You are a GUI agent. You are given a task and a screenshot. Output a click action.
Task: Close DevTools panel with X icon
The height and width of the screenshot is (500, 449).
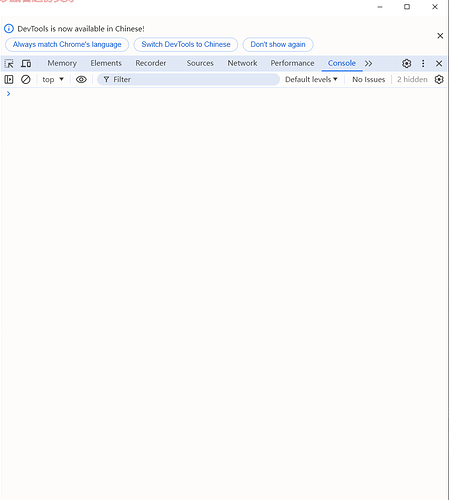pyautogui.click(x=439, y=63)
